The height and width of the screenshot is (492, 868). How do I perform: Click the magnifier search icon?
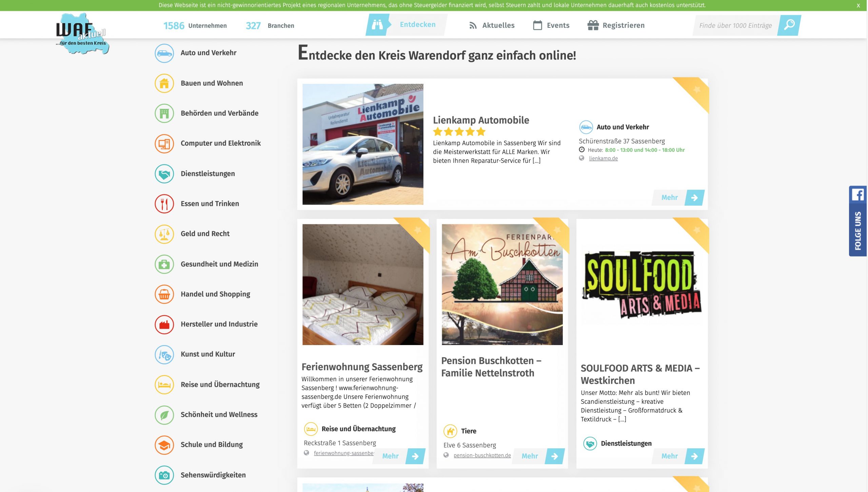(789, 25)
